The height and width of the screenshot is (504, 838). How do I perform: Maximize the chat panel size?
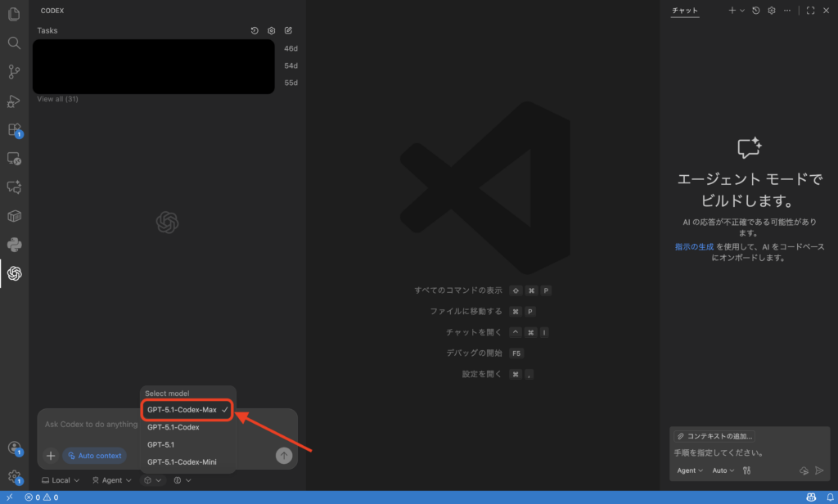(810, 11)
